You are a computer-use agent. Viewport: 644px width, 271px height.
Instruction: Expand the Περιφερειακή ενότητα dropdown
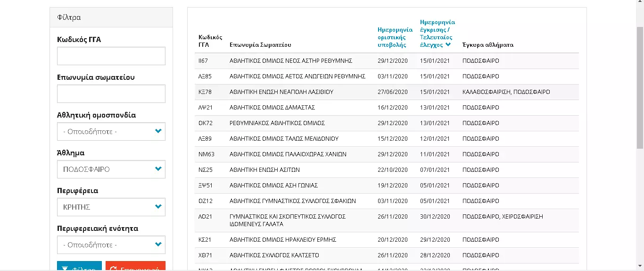(x=111, y=245)
